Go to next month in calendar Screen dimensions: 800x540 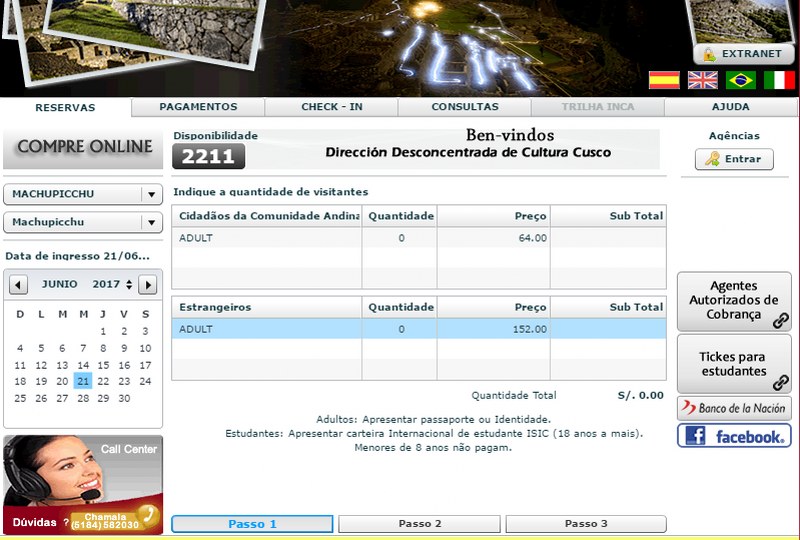[147, 285]
